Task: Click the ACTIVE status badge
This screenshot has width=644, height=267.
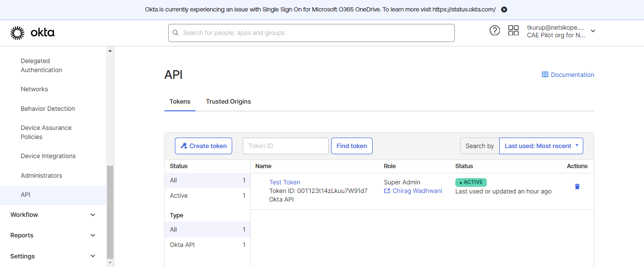Action: (x=471, y=182)
